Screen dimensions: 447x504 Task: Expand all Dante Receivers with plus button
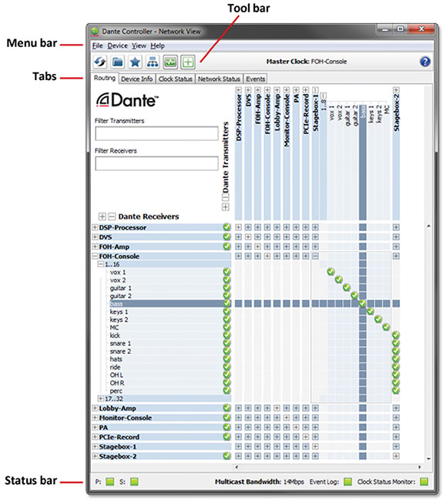coord(103,217)
